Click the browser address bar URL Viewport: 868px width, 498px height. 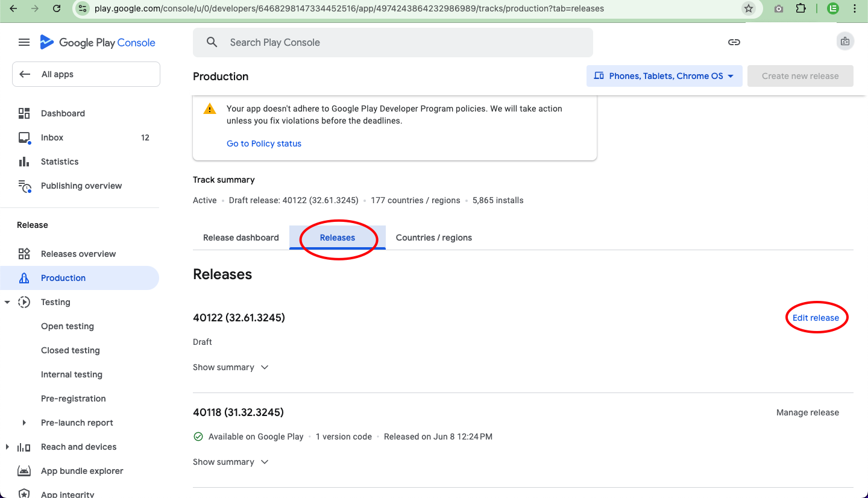pyautogui.click(x=350, y=8)
